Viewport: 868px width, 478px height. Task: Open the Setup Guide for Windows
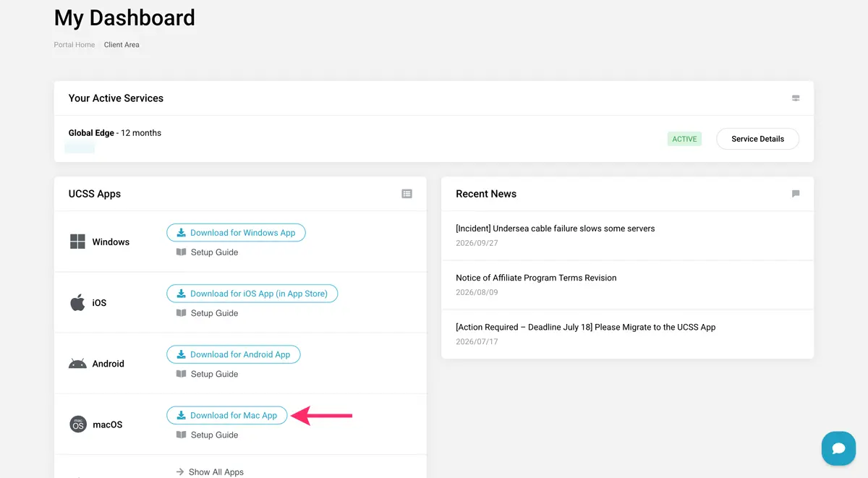click(207, 252)
